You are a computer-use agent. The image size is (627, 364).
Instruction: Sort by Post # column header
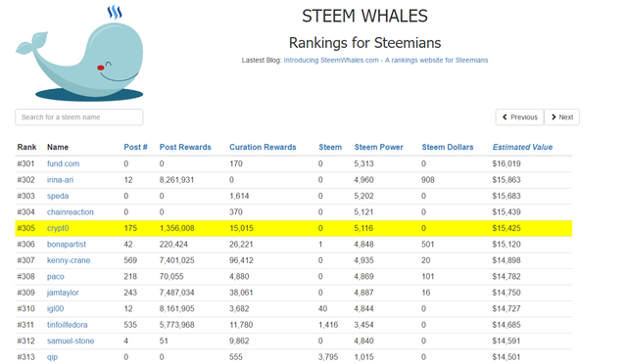tap(135, 147)
